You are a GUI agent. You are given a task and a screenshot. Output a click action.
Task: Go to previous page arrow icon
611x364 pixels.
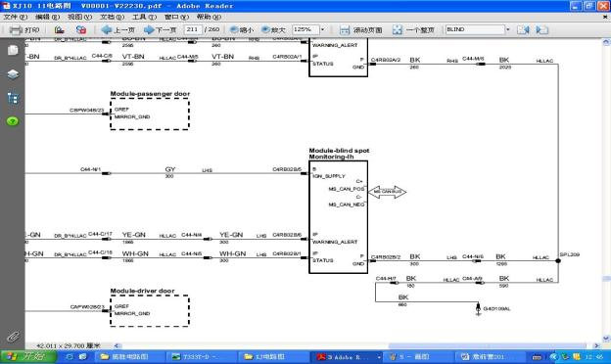pyautogui.click(x=106, y=29)
